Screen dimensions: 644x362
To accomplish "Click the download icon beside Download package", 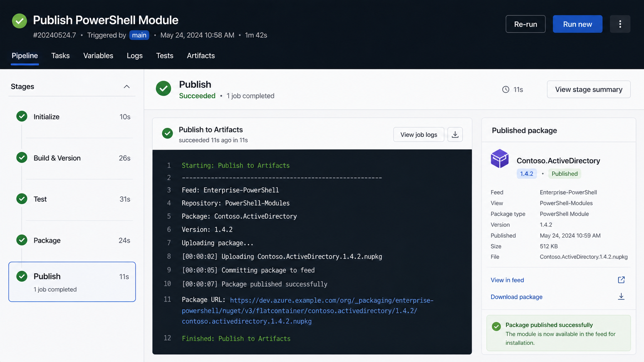I will [x=621, y=297].
